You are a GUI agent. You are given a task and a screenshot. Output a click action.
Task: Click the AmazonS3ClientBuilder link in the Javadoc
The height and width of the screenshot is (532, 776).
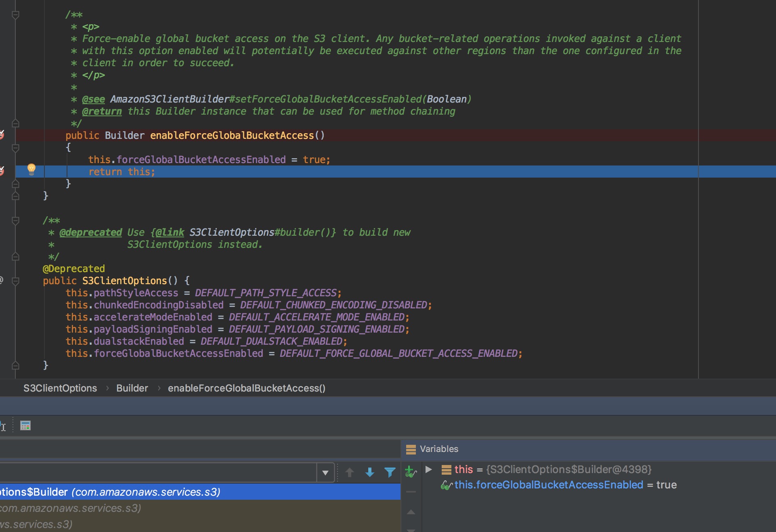coord(169,98)
